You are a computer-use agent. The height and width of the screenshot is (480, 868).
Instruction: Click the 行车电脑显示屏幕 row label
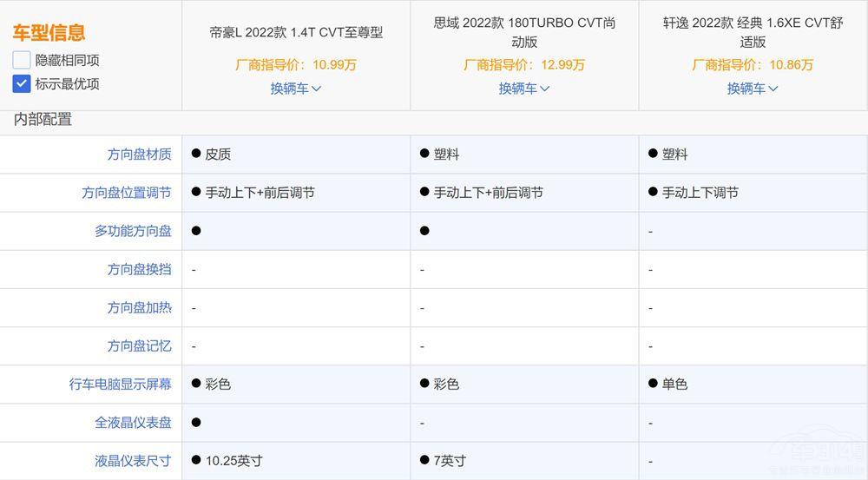coord(121,384)
